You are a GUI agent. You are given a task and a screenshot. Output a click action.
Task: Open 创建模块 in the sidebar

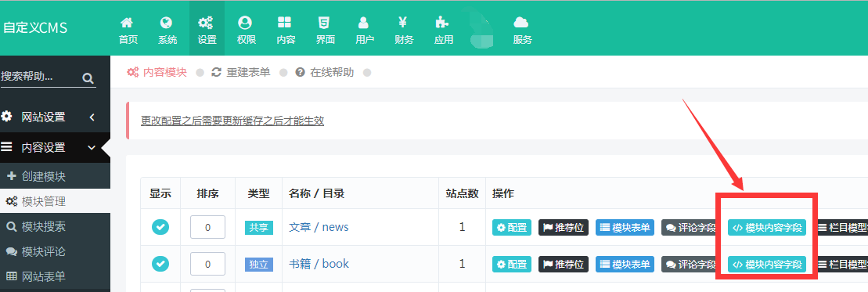pos(55,176)
